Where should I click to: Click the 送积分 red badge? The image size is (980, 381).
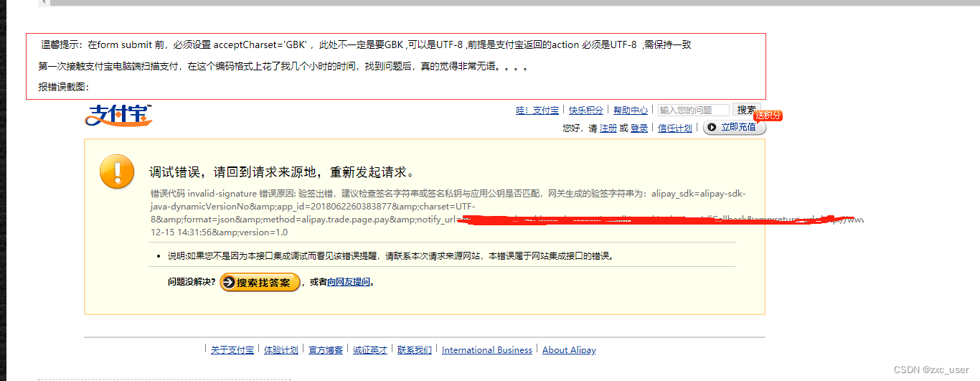768,116
